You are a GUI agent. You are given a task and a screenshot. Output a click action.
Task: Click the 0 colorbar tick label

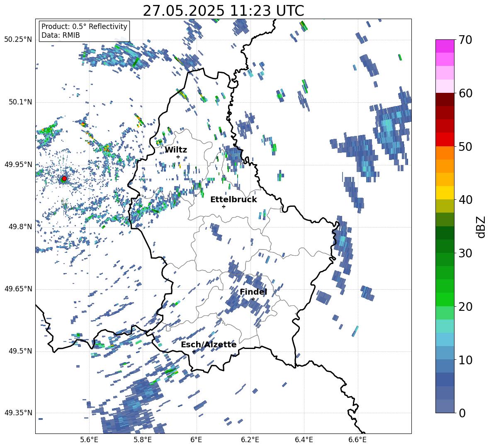[462, 413]
